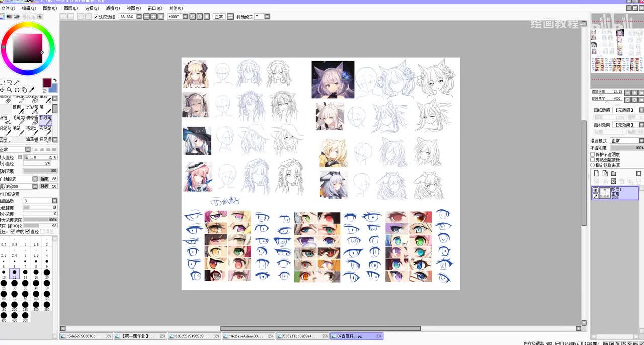
Task: Flip canvas horizontally in top toolbar
Action: click(230, 17)
